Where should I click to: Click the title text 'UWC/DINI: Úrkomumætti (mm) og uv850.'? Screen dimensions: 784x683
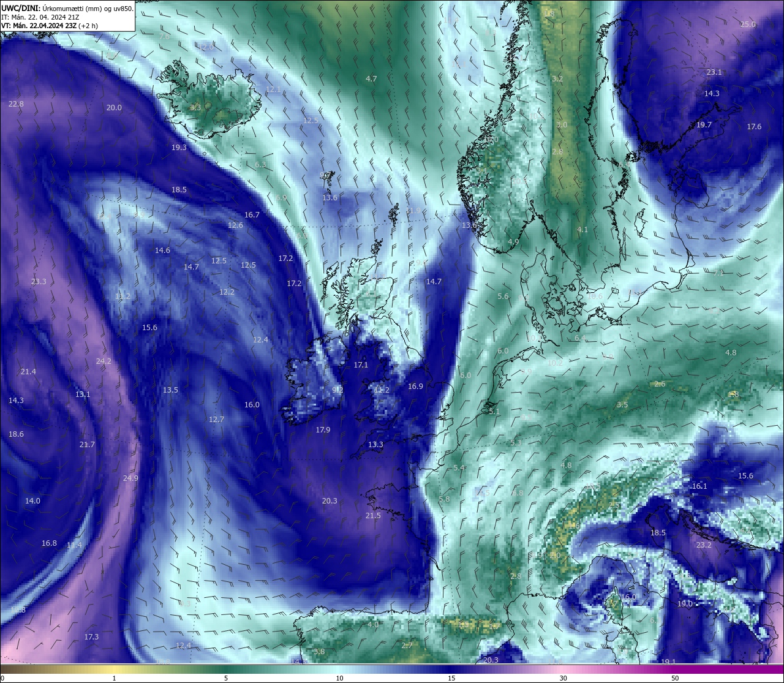pyautogui.click(x=67, y=9)
